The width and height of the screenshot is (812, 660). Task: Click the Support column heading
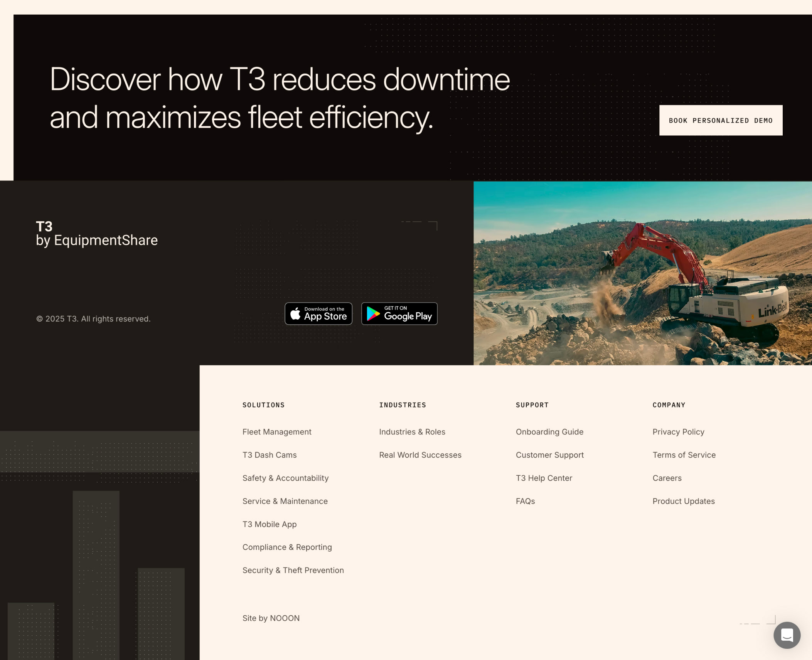[x=532, y=405]
